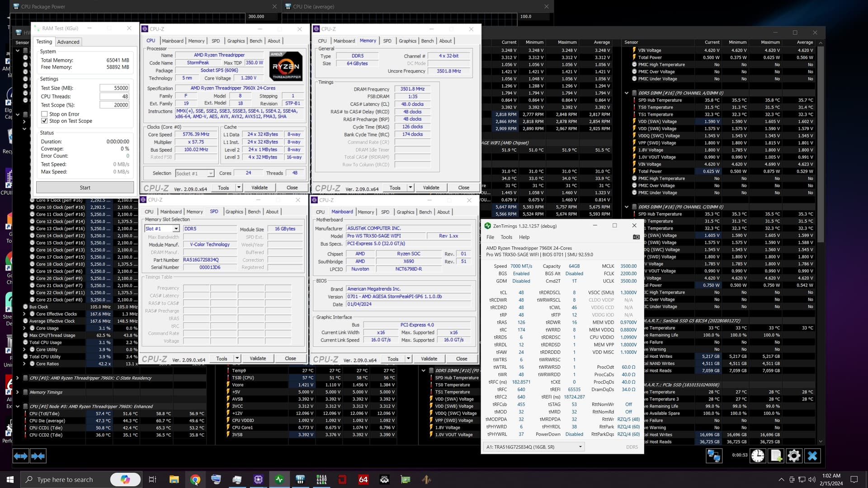Expand Memory Timings tree node
Image resolution: width=868 pixels, height=488 pixels.
[x=18, y=392]
